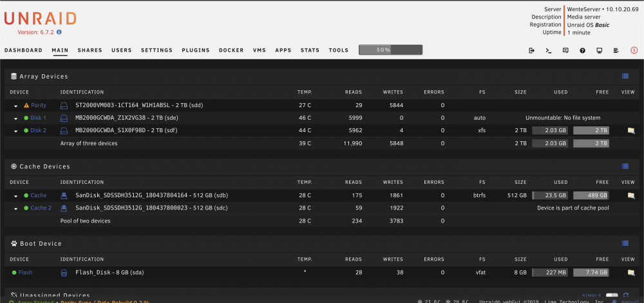Open the system info monitor icon

(599, 50)
